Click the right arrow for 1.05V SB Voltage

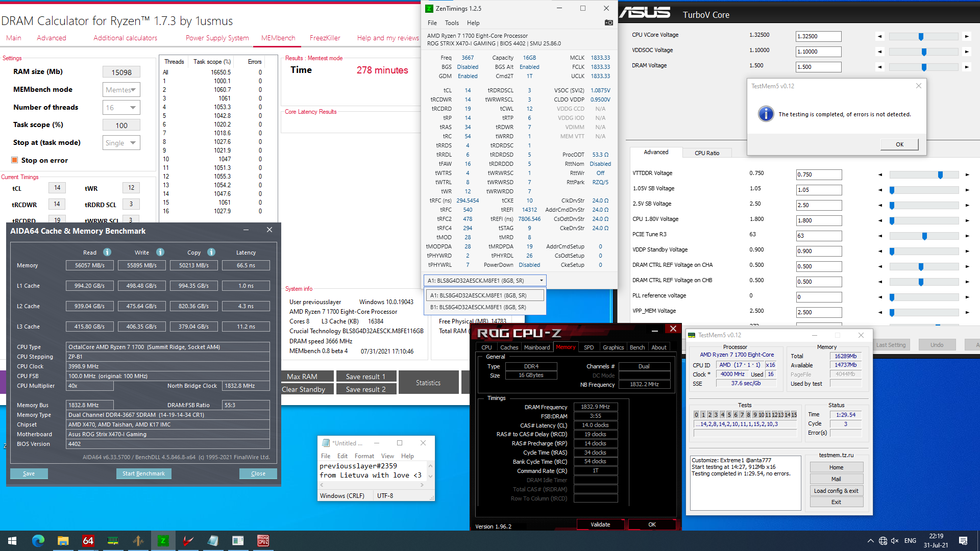[x=967, y=190]
